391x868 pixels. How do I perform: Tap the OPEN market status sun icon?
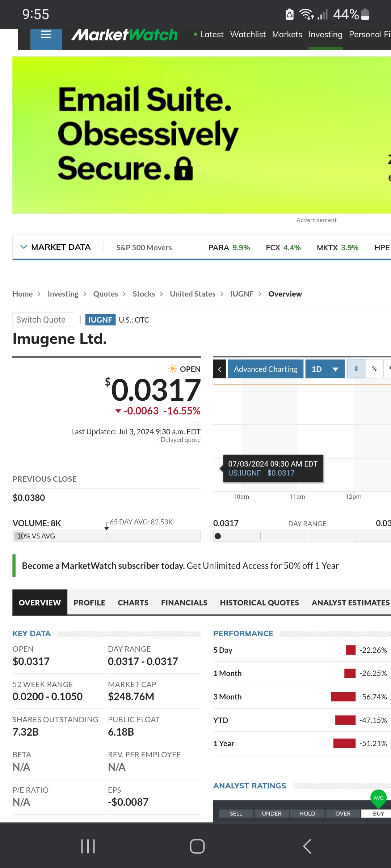173,369
